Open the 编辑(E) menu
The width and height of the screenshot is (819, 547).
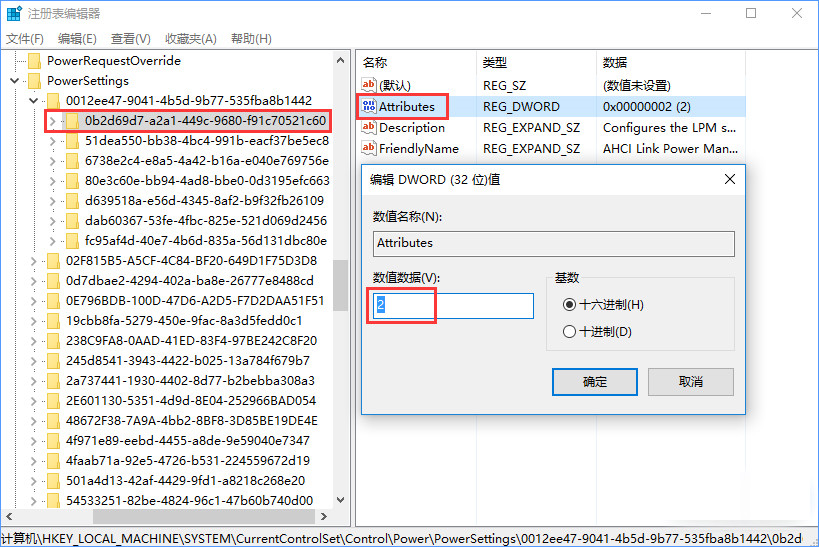click(77, 39)
